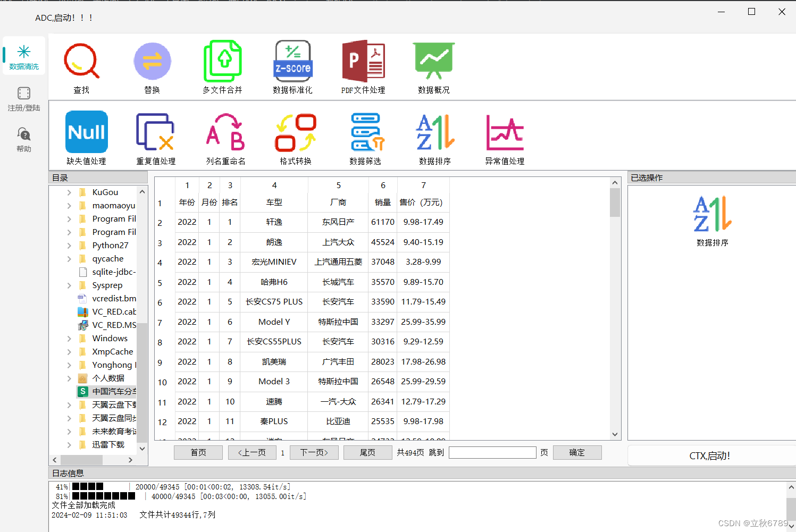Expand the Python27 folder
This screenshot has width=796, height=532.
(x=69, y=245)
